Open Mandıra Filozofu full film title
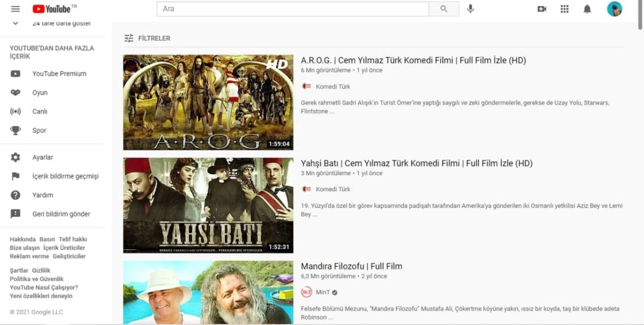This screenshot has height=325, width=644. pyautogui.click(x=352, y=266)
